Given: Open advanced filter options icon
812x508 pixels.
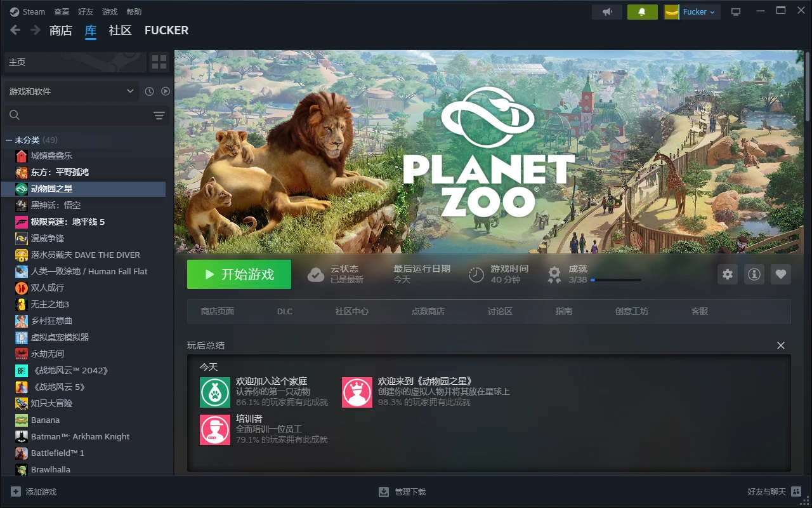Looking at the screenshot, I should [159, 115].
